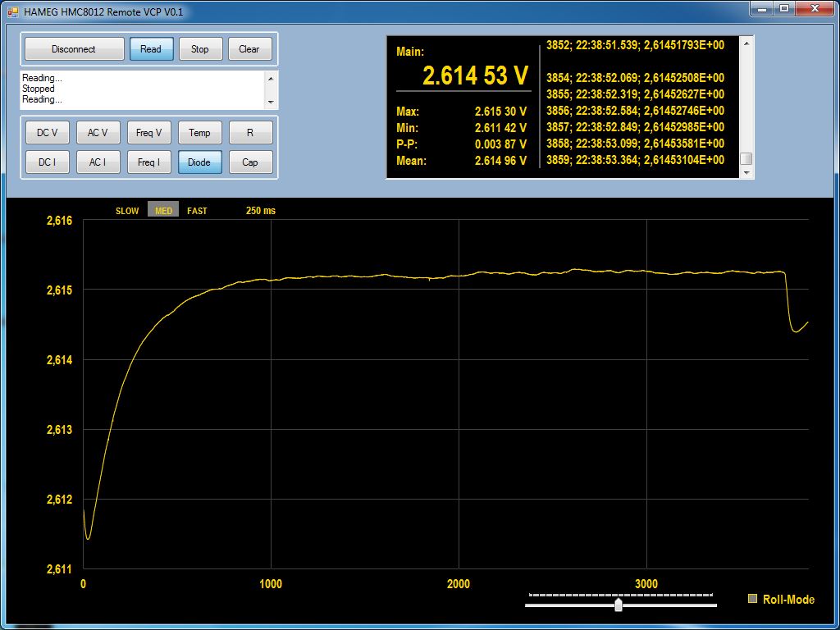Select the R resistance mode
This screenshot has width=840, height=630.
250,132
